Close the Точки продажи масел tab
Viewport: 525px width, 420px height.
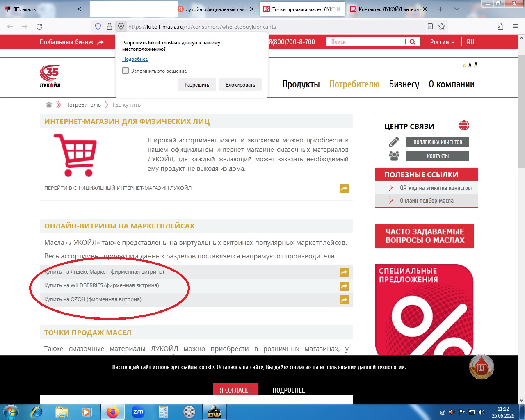(338, 9)
